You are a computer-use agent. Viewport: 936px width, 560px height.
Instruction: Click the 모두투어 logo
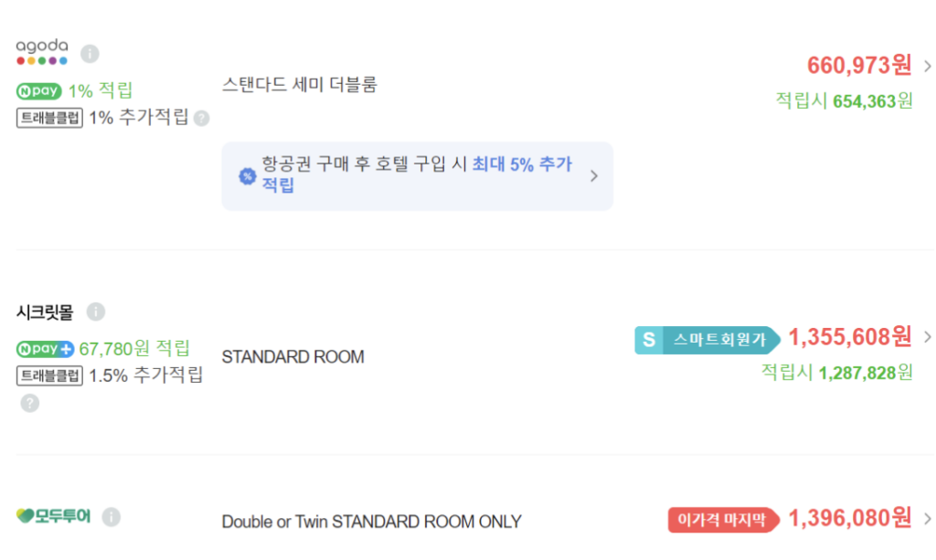tap(54, 517)
